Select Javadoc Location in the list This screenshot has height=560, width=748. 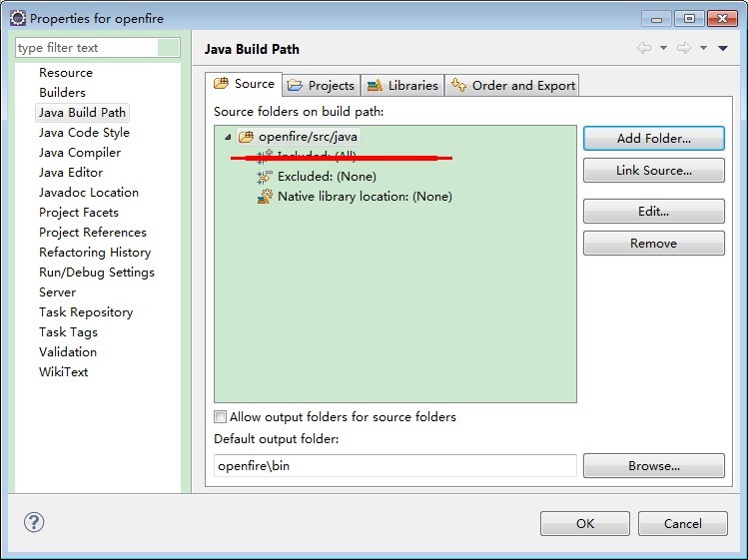89,193
